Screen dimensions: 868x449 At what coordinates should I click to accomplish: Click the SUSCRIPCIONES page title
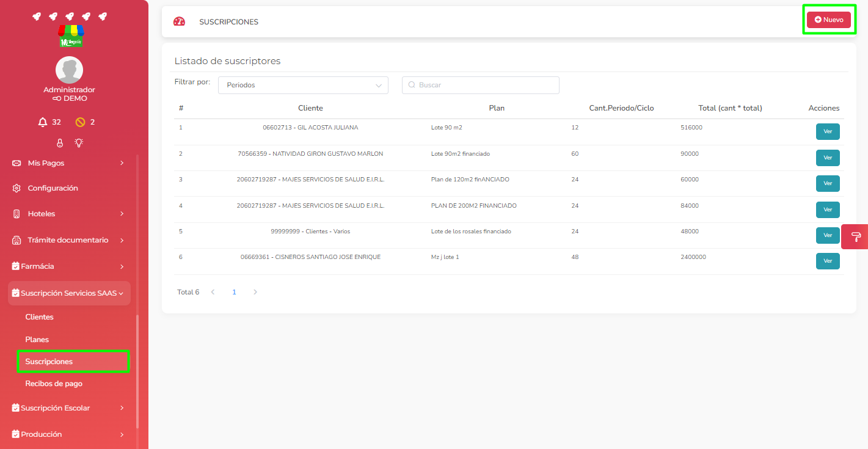(x=228, y=22)
